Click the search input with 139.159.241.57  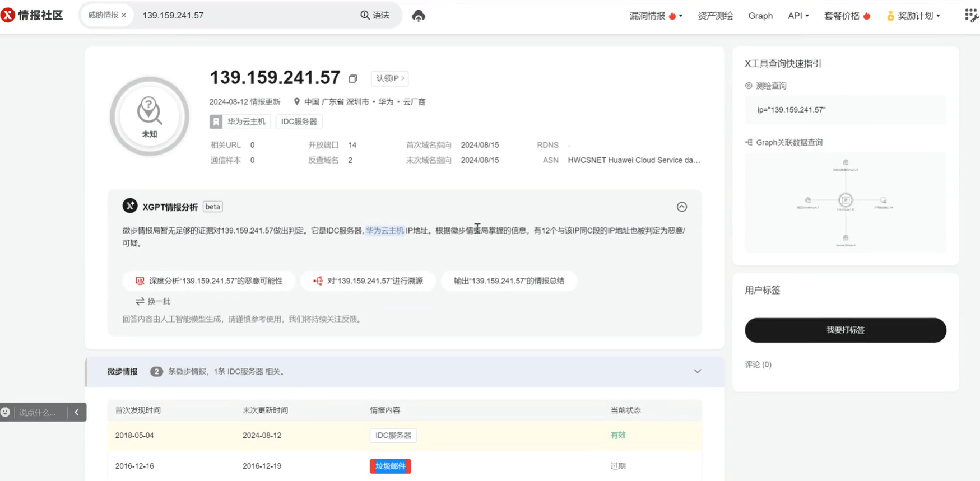click(x=247, y=15)
